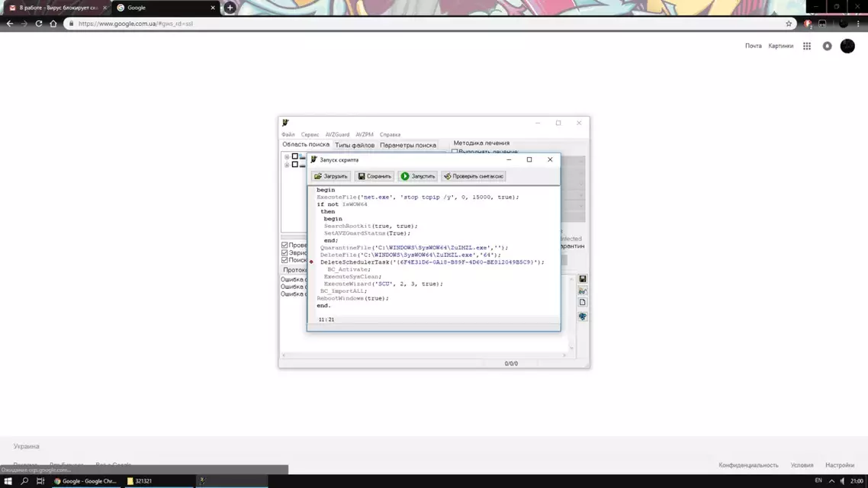Image resolution: width=868 pixels, height=488 pixels.
Task: Open the AVZPM menu
Action: pyautogui.click(x=365, y=134)
